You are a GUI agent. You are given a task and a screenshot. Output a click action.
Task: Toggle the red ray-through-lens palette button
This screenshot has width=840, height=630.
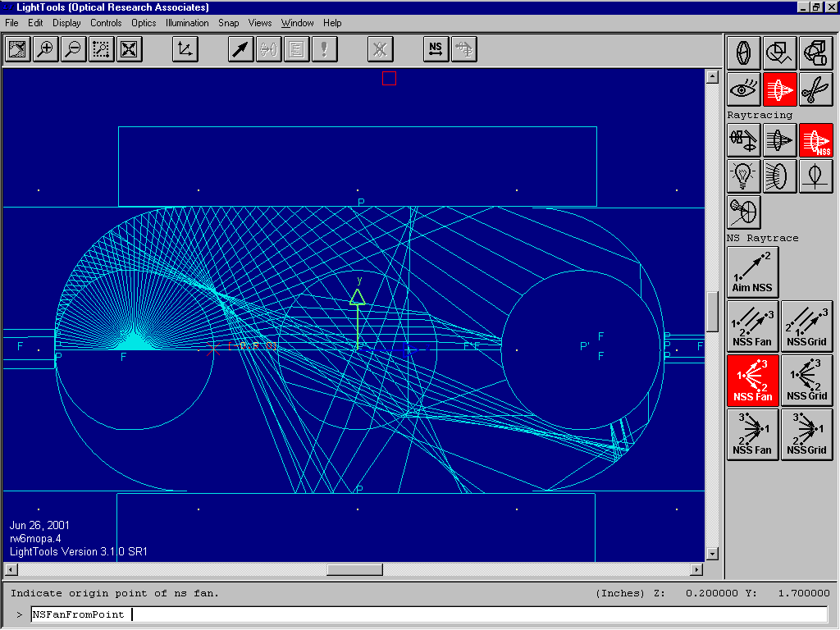[x=779, y=89]
